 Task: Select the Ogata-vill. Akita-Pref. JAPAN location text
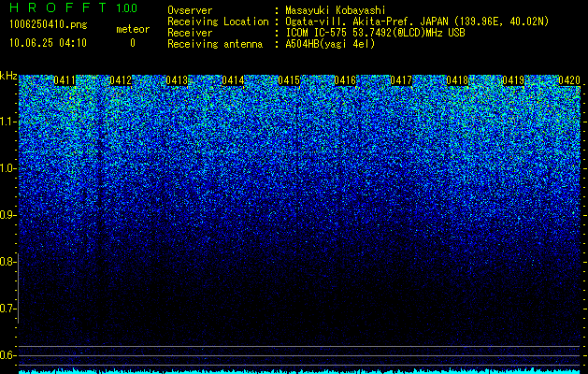coord(417,22)
